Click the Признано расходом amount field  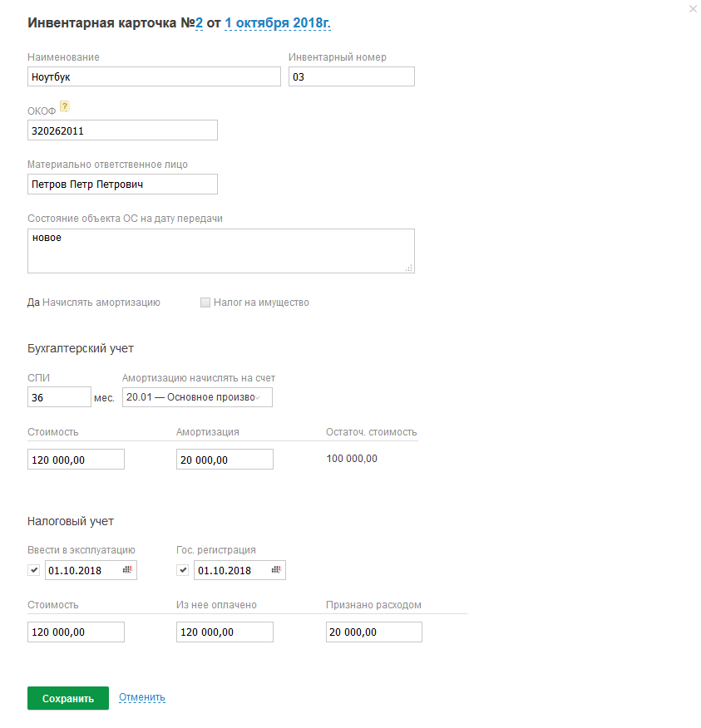pos(373,632)
